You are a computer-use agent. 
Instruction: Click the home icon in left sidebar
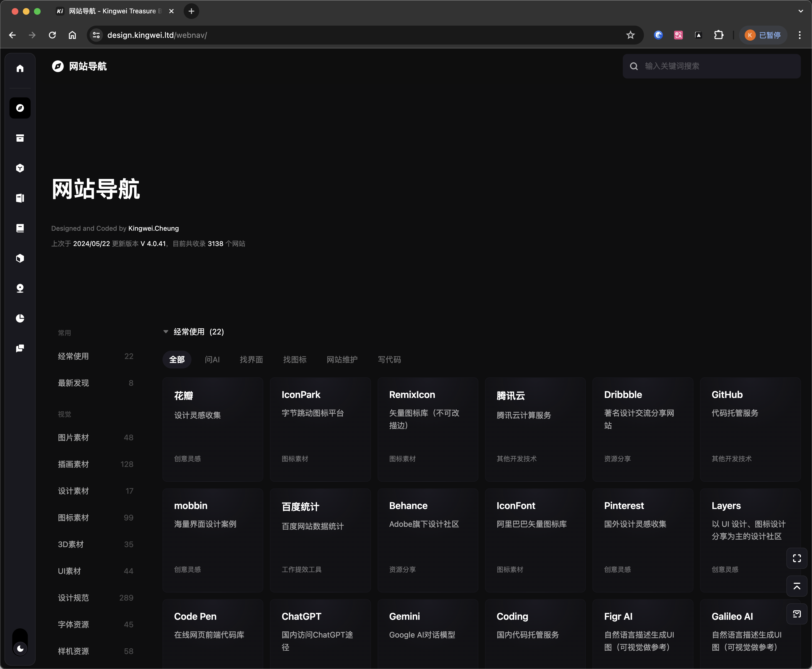tap(20, 68)
